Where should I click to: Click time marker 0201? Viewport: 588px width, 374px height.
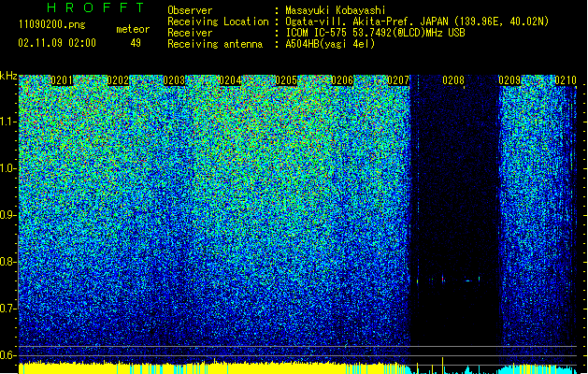click(x=62, y=80)
